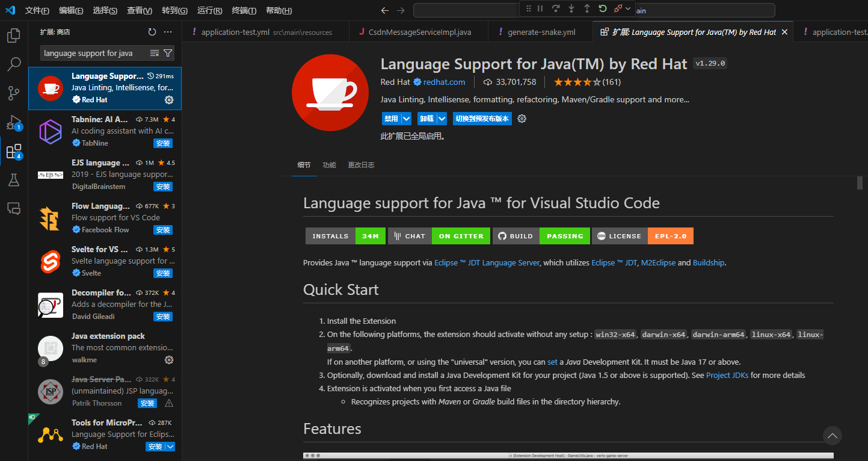Viewport: 868px width, 461px height.
Task: Open the 终端(T) menu
Action: pos(244,11)
